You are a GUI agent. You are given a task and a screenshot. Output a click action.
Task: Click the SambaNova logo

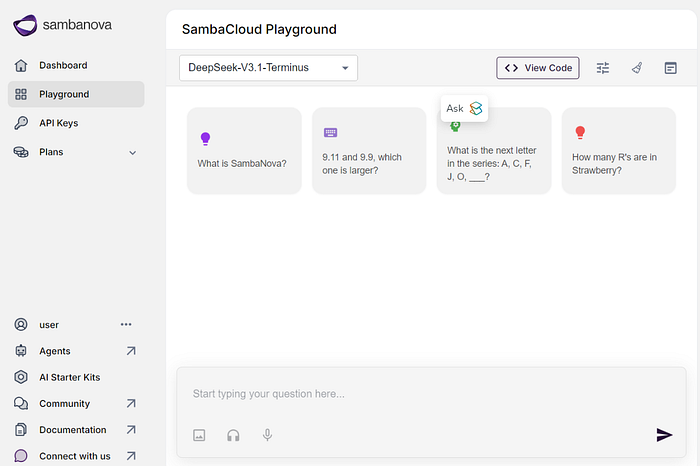click(62, 25)
